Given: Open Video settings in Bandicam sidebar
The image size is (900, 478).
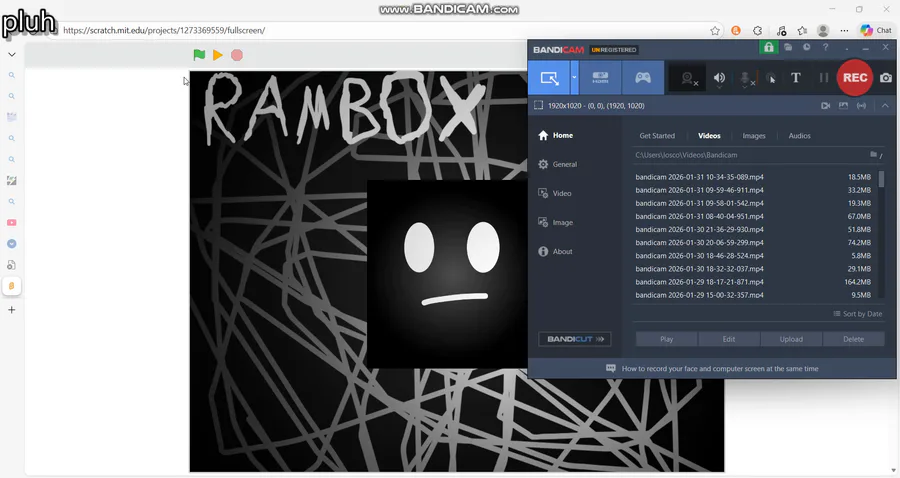Looking at the screenshot, I should point(554,193).
